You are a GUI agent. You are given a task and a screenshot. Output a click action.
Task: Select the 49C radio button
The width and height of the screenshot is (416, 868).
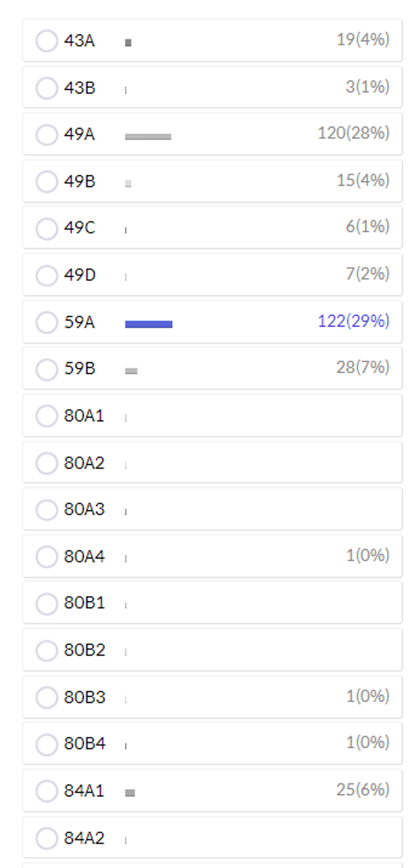tap(47, 228)
